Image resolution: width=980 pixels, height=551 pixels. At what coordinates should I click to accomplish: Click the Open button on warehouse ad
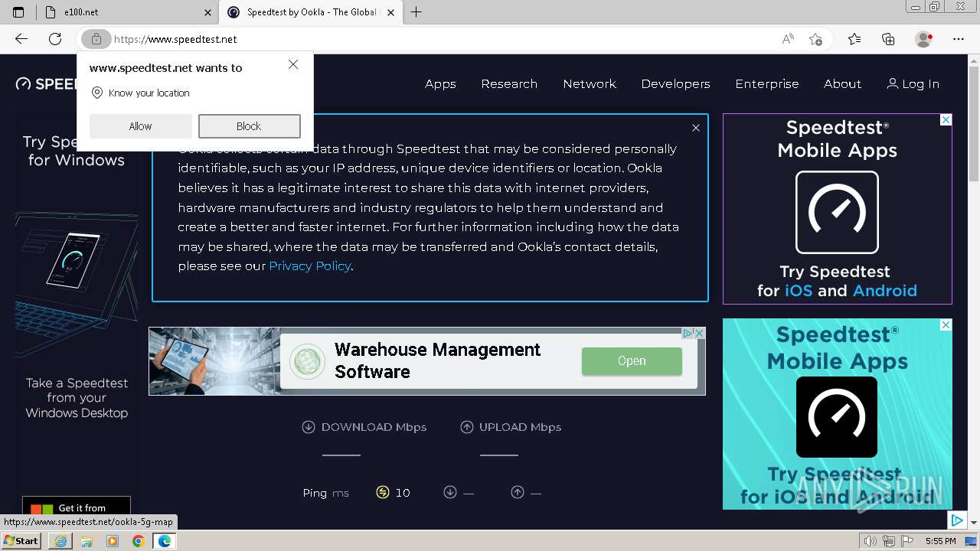pos(632,361)
